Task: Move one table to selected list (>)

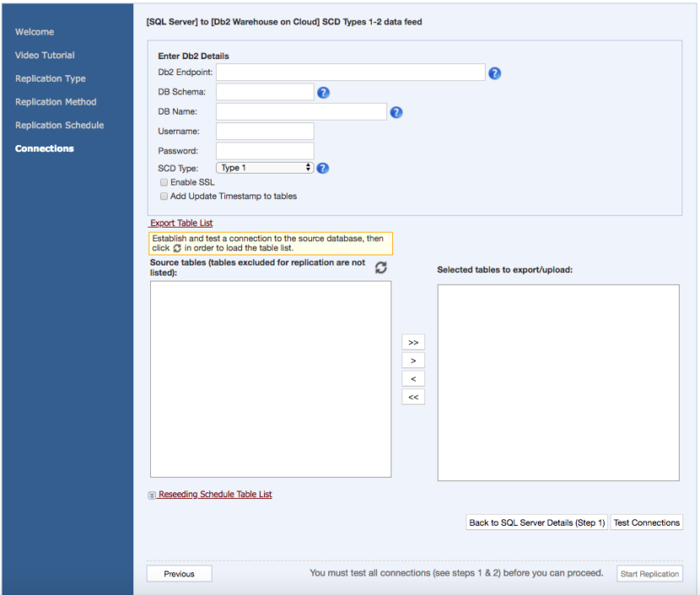Action: pos(413,361)
